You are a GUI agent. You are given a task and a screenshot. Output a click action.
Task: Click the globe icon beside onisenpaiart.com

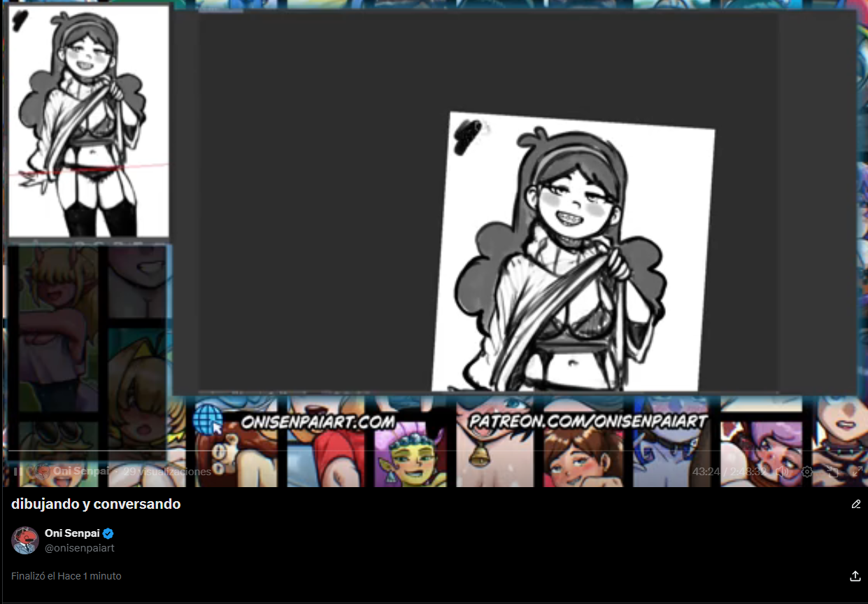(x=207, y=421)
